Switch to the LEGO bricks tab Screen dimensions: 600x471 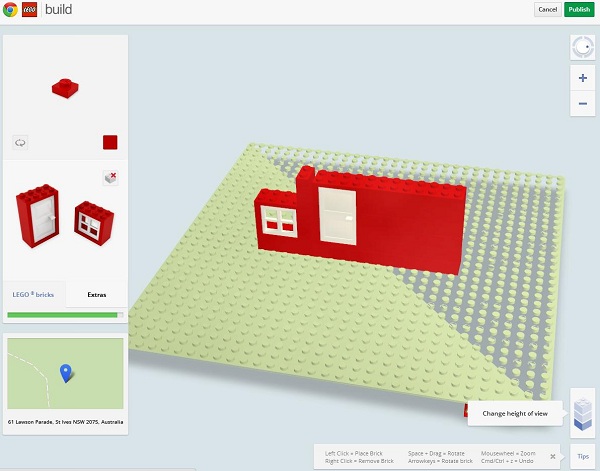tap(35, 295)
